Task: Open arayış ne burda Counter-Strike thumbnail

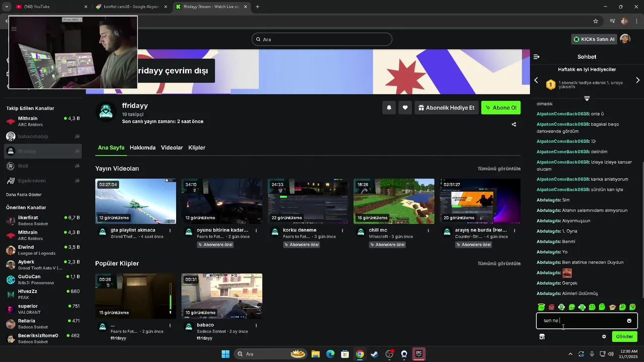Action: pyautogui.click(x=480, y=201)
